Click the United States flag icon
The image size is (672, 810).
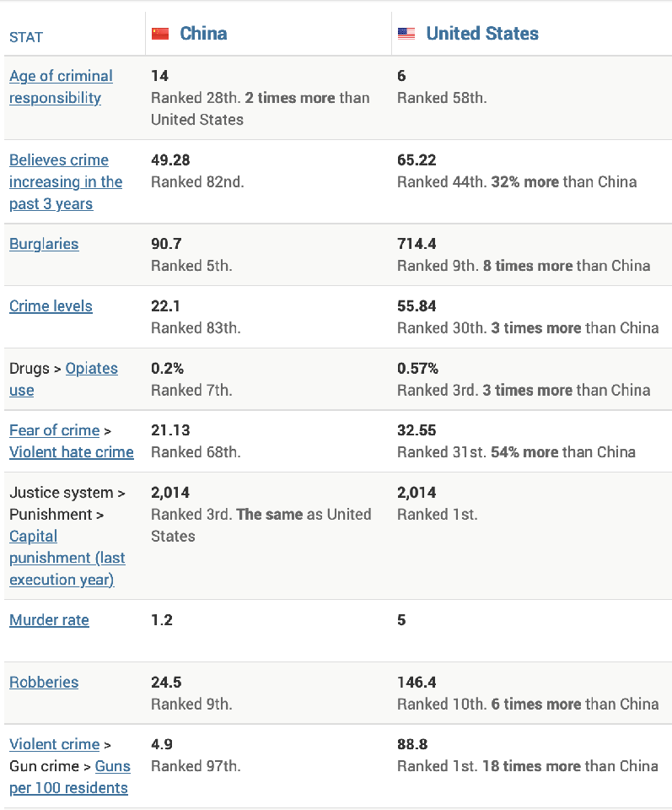[406, 34]
